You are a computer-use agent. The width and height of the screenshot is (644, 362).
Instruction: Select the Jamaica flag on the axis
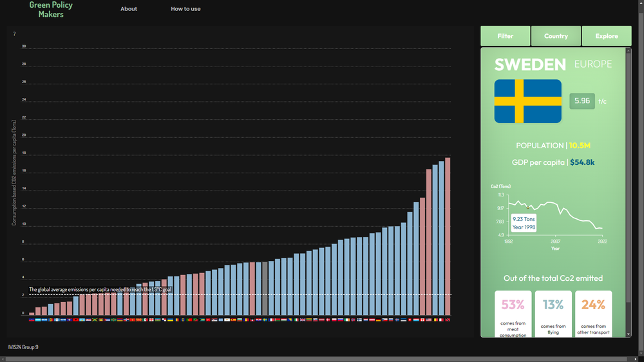tap(95, 319)
